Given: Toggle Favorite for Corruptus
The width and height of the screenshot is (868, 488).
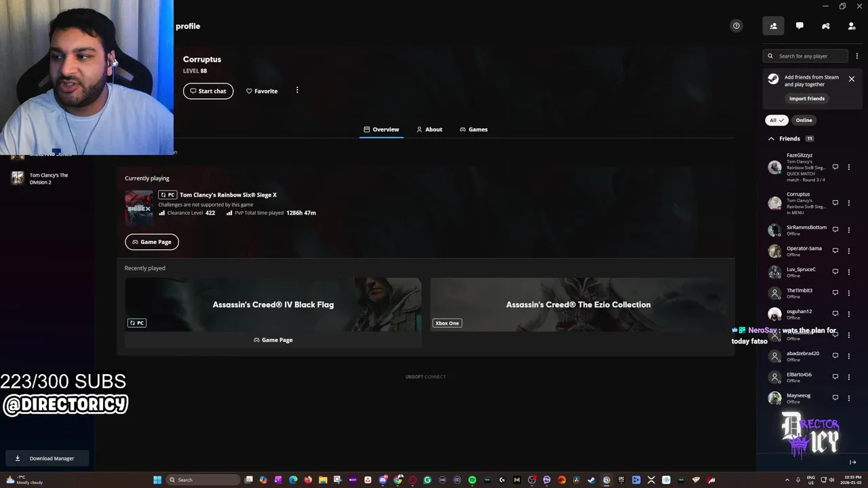Looking at the screenshot, I should pos(262,91).
